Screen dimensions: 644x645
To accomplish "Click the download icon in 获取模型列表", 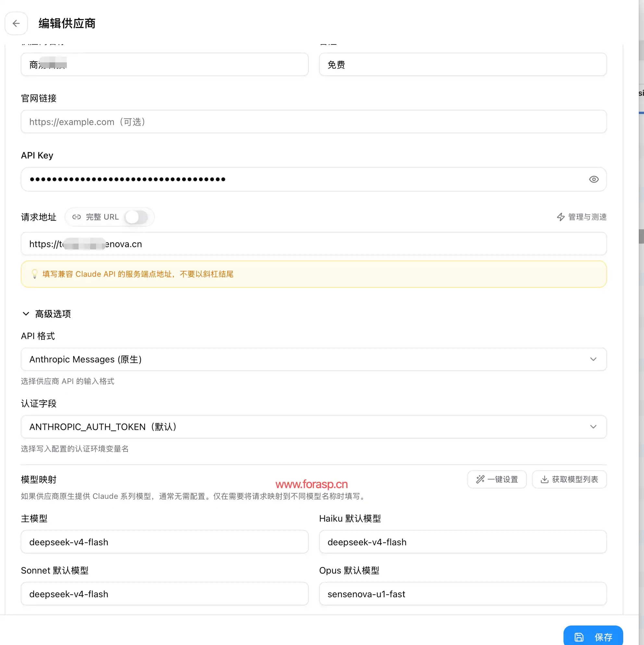I will point(545,479).
